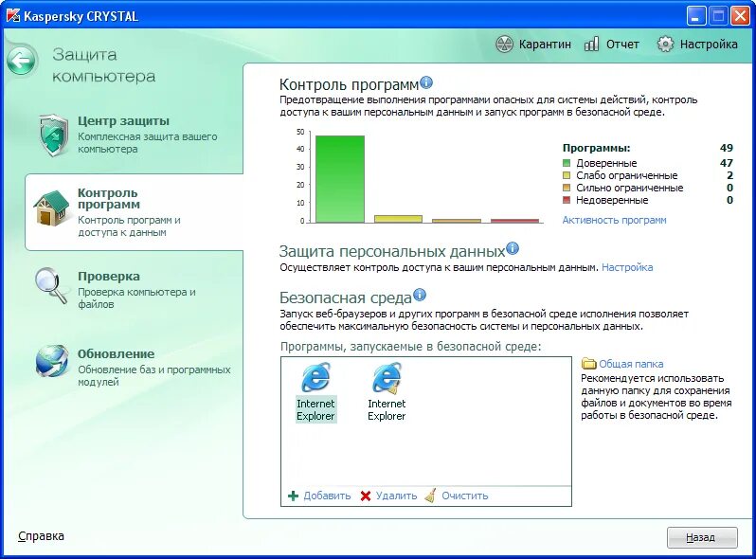Click the Доверенные count 47
Viewport: 756px width, 559px height.
pos(727,163)
